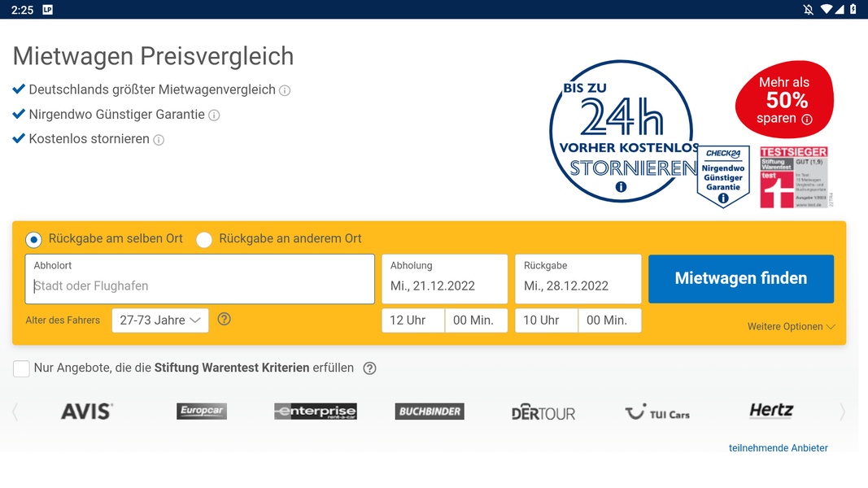This screenshot has width=868, height=488.
Task: Open Abholung date field
Action: coord(444,279)
